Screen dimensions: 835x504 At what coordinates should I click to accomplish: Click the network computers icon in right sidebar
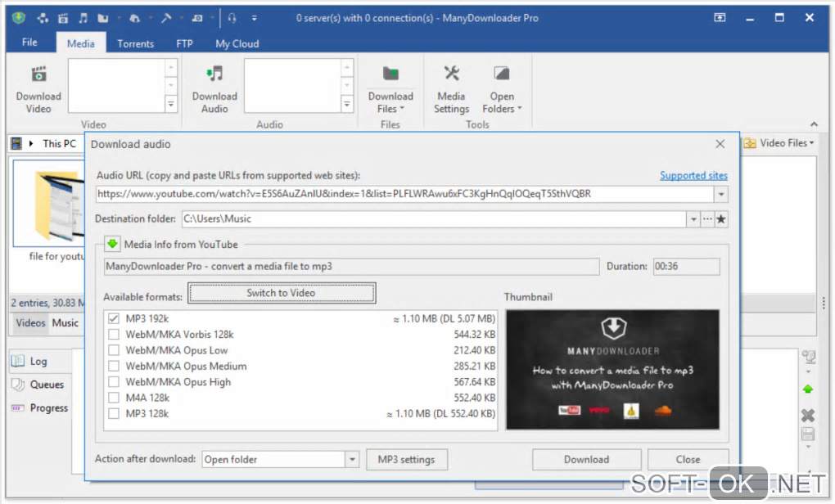click(808, 357)
